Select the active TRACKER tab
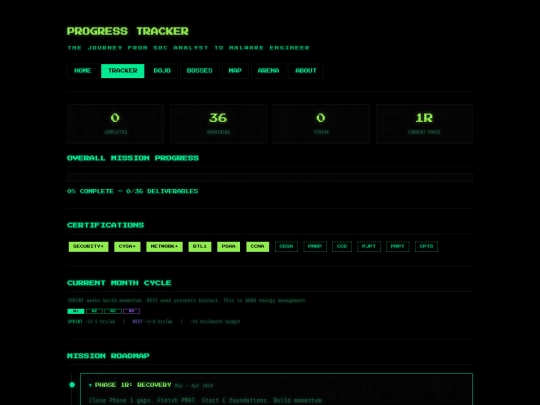The height and width of the screenshot is (405, 540). coord(123,71)
